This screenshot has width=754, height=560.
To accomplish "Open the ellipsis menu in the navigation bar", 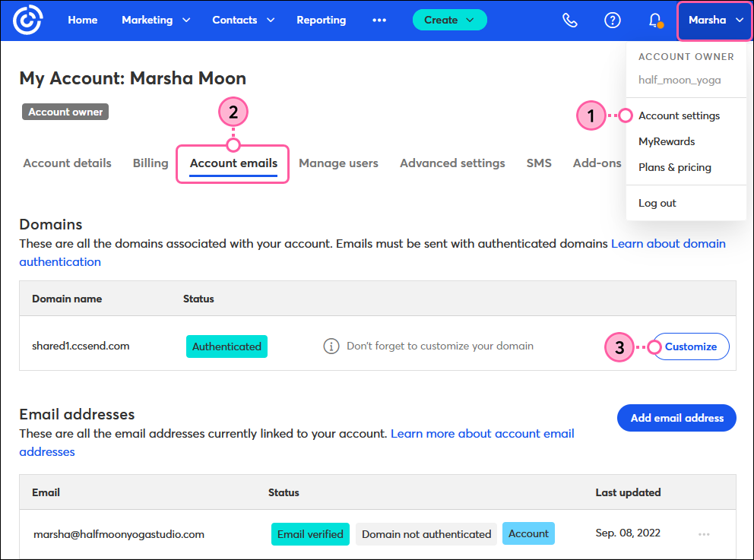I will pyautogui.click(x=379, y=20).
